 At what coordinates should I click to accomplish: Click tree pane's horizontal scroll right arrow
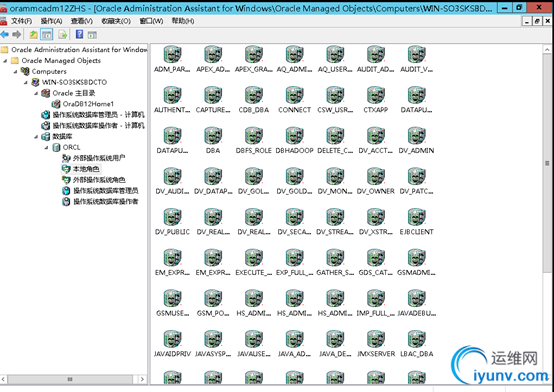coord(142,379)
